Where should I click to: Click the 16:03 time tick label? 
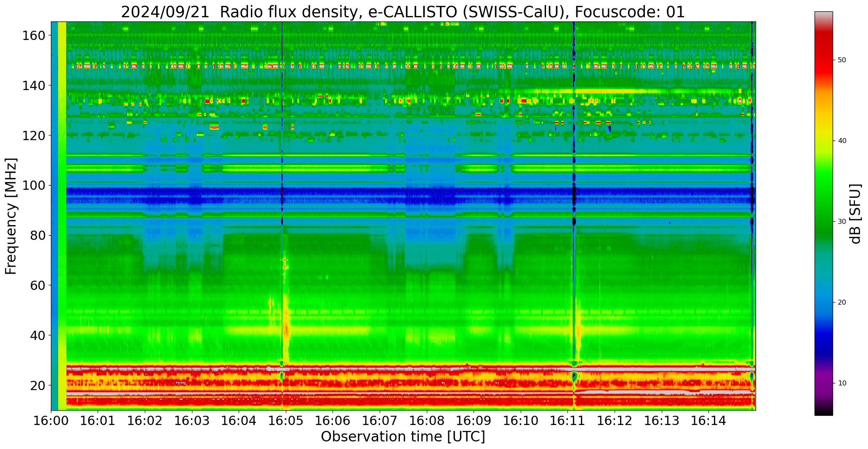[192, 420]
